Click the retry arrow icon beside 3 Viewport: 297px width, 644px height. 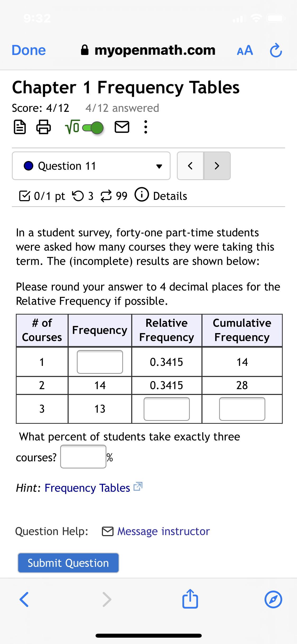tap(78, 196)
